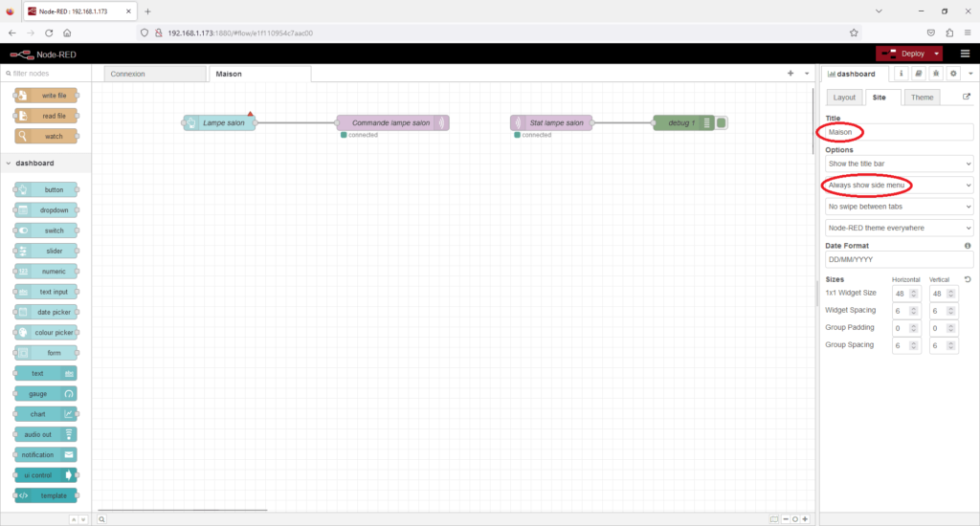980x526 pixels.
Task: Click the add new flow plus icon
Action: click(x=791, y=74)
